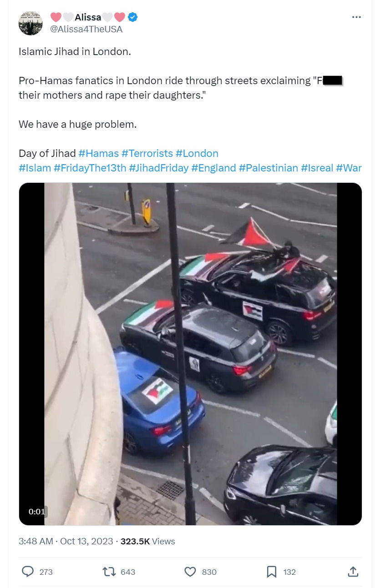Click the #War hashtag
Viewport: 380px width, 588px height.
point(349,168)
